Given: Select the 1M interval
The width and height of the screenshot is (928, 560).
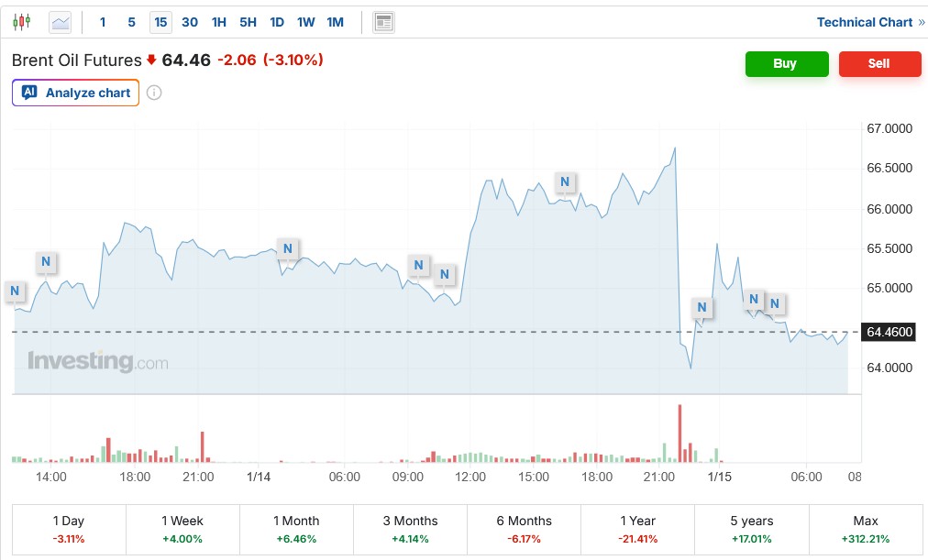Looking at the screenshot, I should click(x=336, y=21).
